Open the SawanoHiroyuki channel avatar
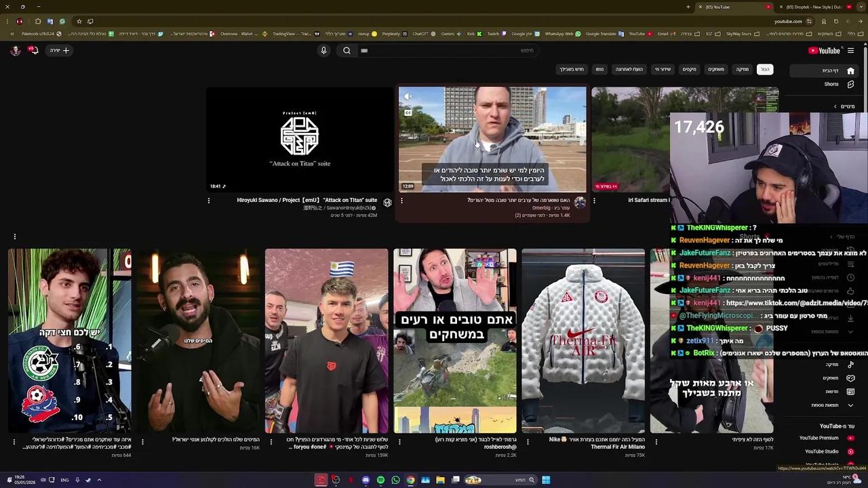This screenshot has height=488, width=868. click(x=387, y=203)
